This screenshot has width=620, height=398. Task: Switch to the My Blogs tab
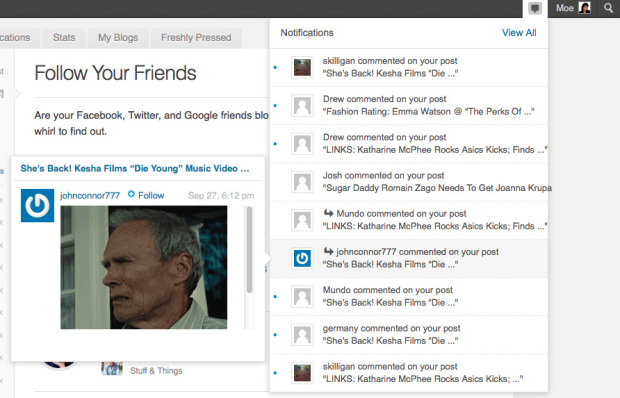[x=118, y=38]
